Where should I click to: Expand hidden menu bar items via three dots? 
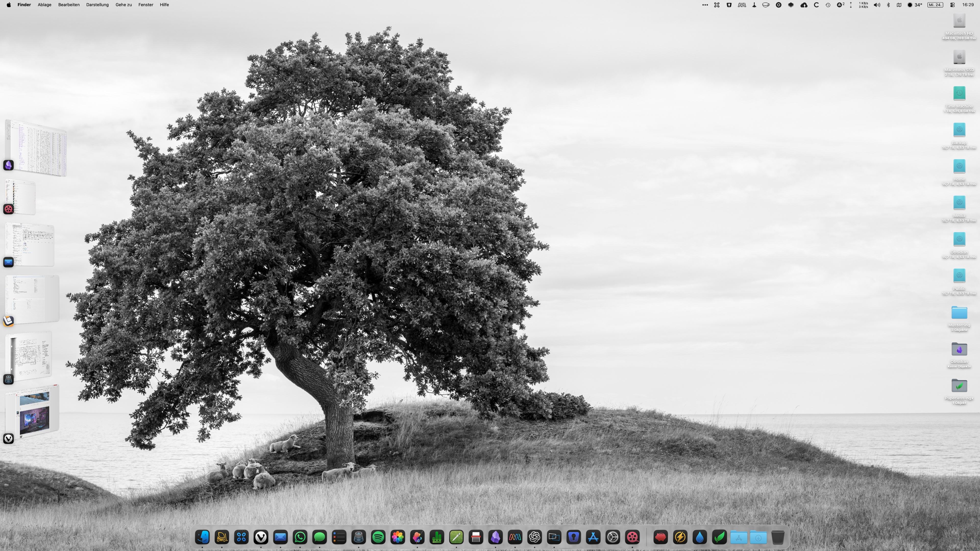coord(705,5)
